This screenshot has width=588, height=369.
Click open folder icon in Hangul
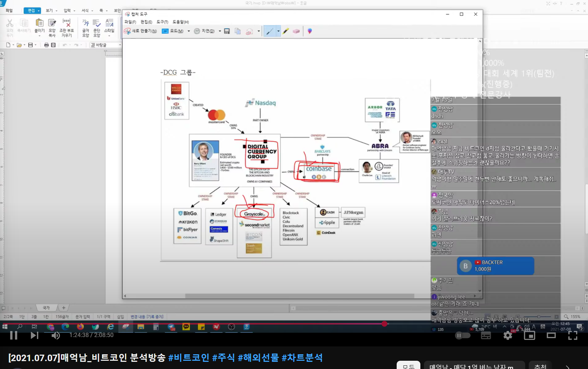(19, 45)
